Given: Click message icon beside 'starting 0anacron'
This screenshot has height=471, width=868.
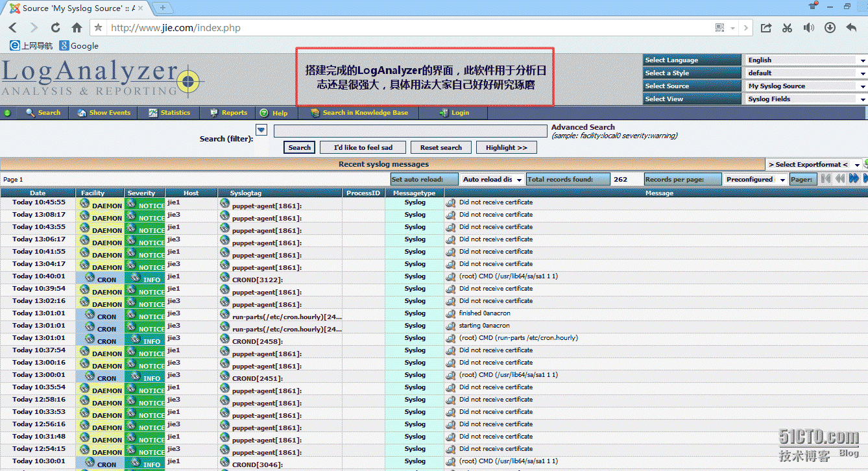Looking at the screenshot, I should [x=450, y=326].
